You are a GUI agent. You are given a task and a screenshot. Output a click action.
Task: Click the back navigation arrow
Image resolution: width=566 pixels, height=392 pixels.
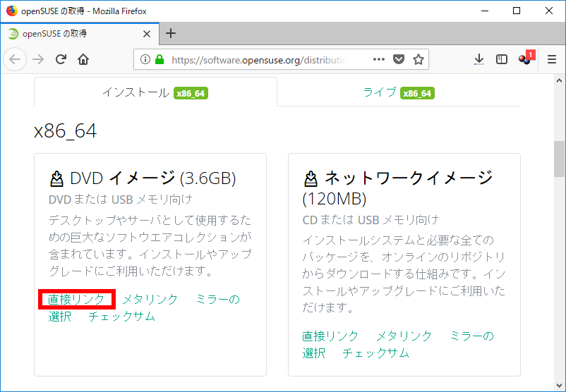coord(15,59)
